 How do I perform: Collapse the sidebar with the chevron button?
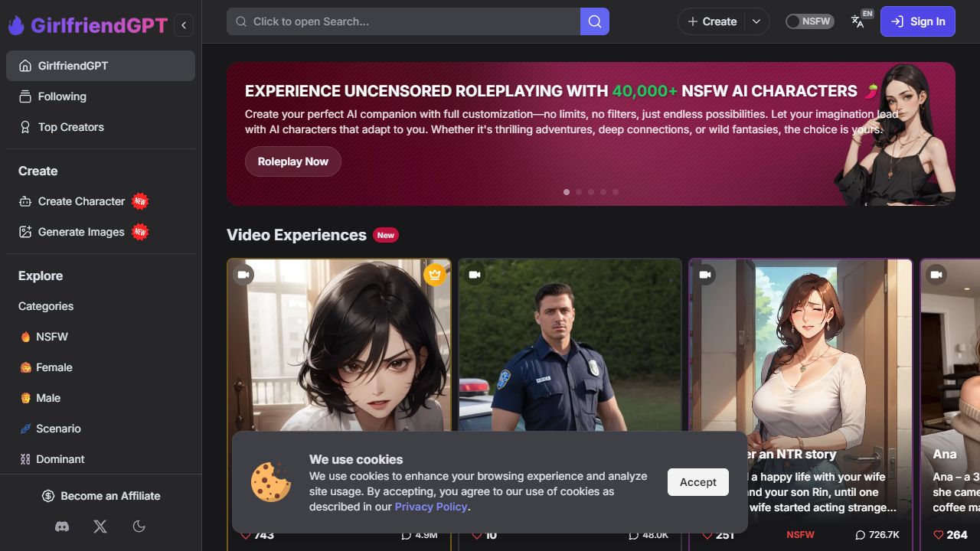click(184, 25)
